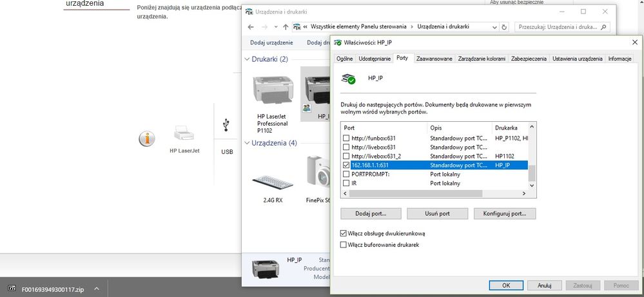Click HP1102 in the Drukarka column
The width and height of the screenshot is (644, 297).
pos(504,157)
